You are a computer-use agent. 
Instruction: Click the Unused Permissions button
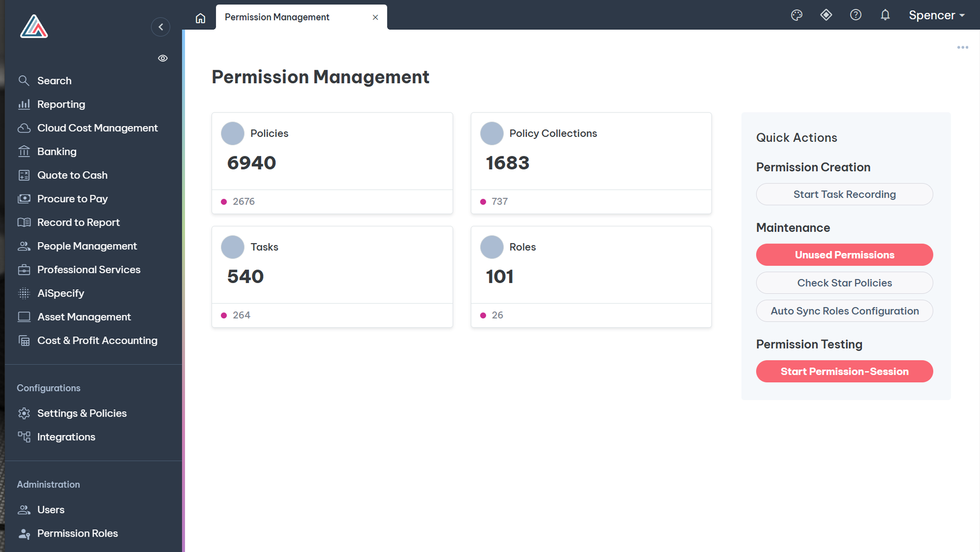tap(844, 255)
